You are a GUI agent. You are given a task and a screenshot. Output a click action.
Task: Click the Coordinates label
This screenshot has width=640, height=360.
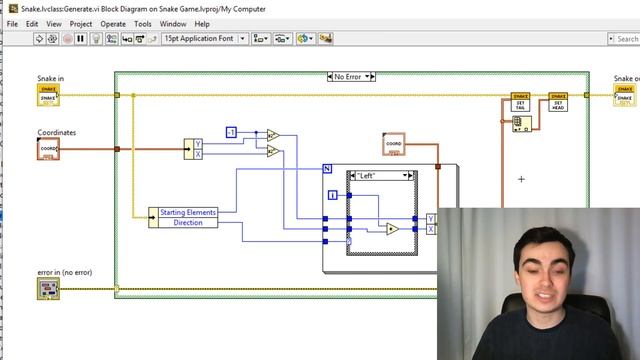coord(57,133)
